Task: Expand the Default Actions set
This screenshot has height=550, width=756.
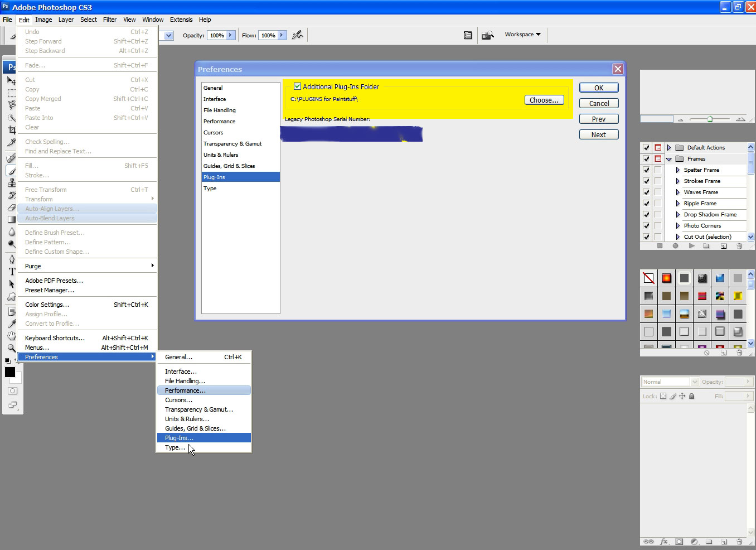Action: tap(668, 148)
